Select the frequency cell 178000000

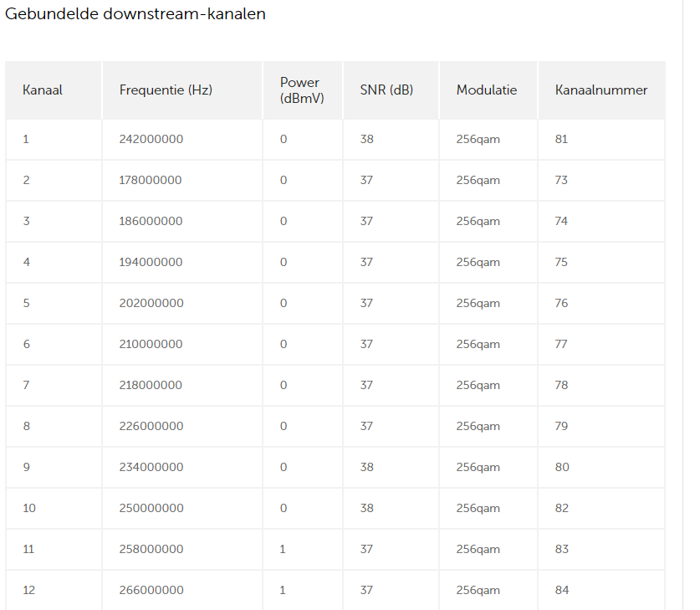tap(151, 181)
